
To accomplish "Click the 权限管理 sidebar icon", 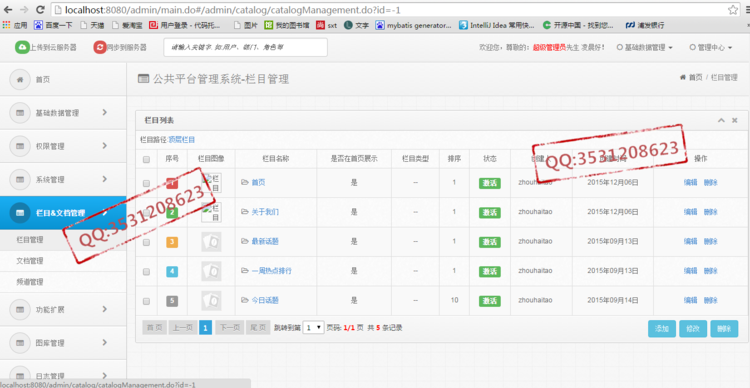I will tap(20, 146).
